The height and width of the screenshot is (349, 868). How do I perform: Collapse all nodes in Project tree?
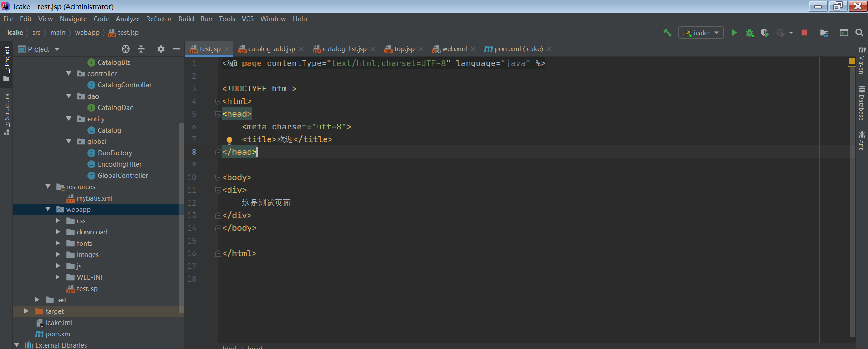(141, 49)
